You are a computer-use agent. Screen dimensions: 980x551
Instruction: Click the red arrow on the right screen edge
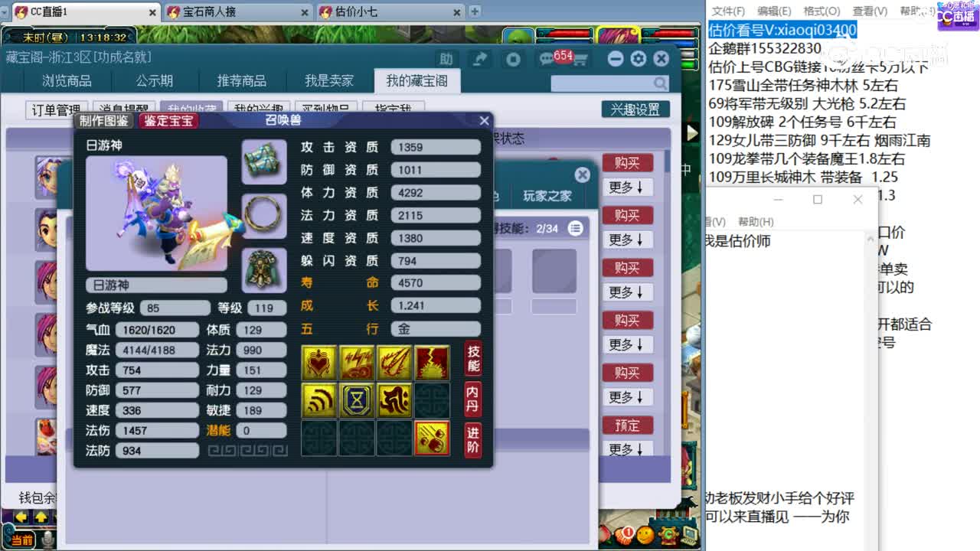[694, 132]
